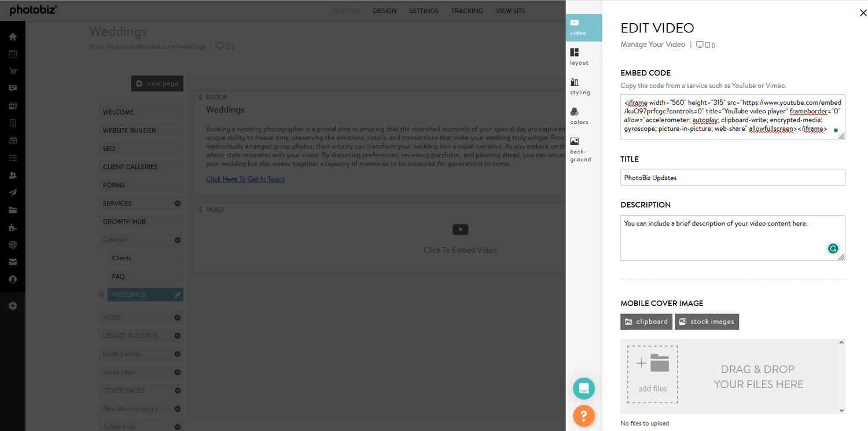
Task: Open the puzzle piece integrations icon
Action: pyautogui.click(x=13, y=227)
